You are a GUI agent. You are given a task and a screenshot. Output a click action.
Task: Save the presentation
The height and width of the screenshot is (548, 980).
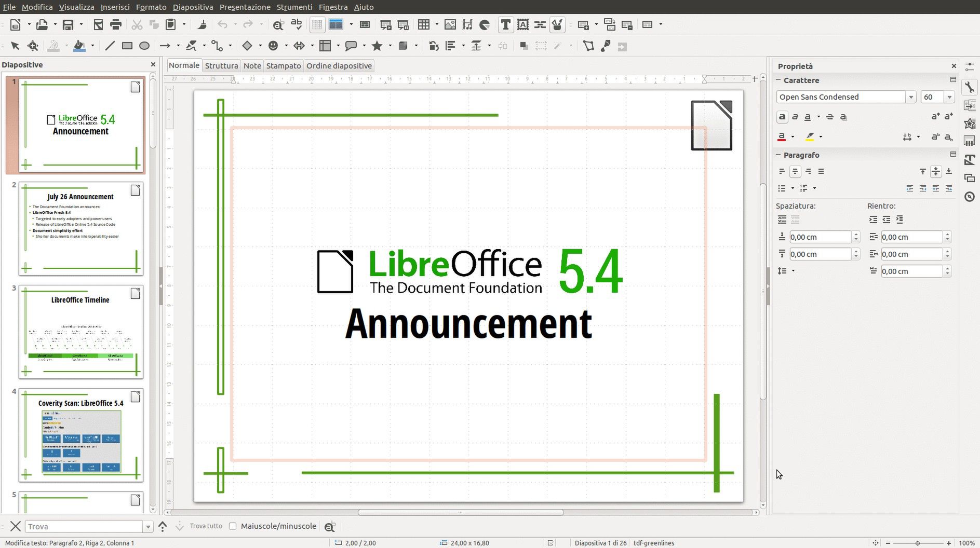[68, 24]
